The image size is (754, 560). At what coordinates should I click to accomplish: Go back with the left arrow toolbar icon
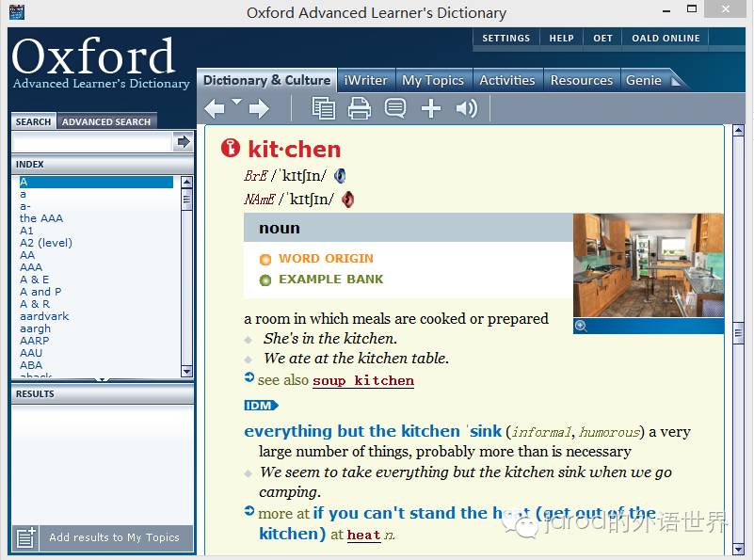214,108
